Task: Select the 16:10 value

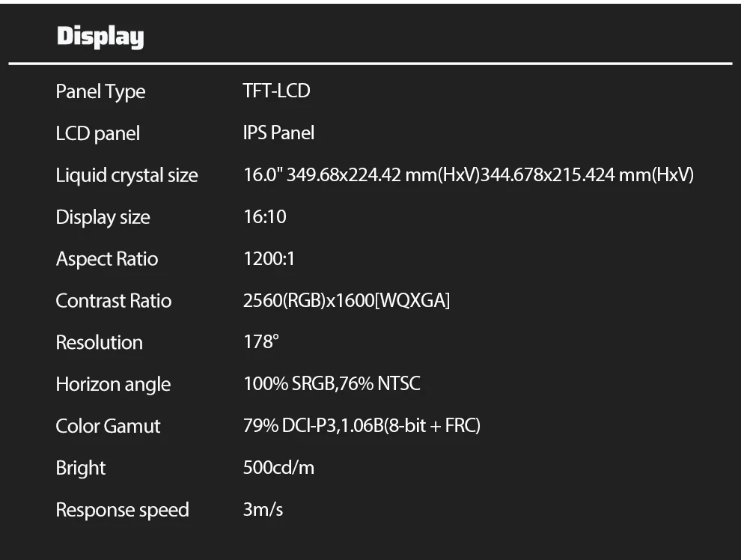Action: pyautogui.click(x=264, y=217)
